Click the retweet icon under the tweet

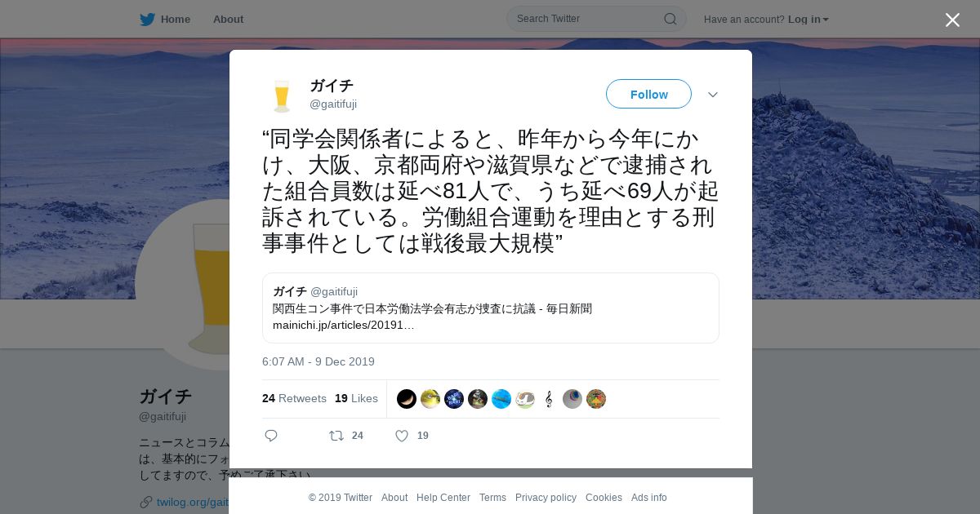click(x=336, y=436)
